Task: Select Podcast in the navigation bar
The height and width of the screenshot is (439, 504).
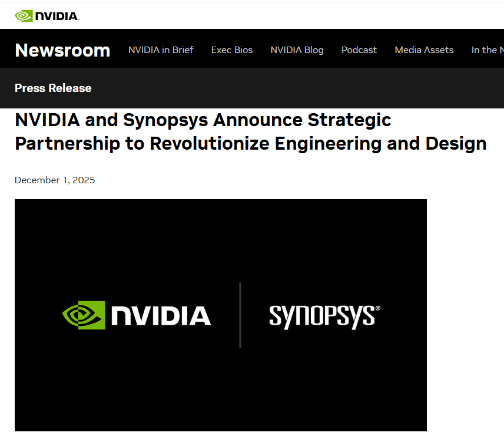Action: (359, 50)
